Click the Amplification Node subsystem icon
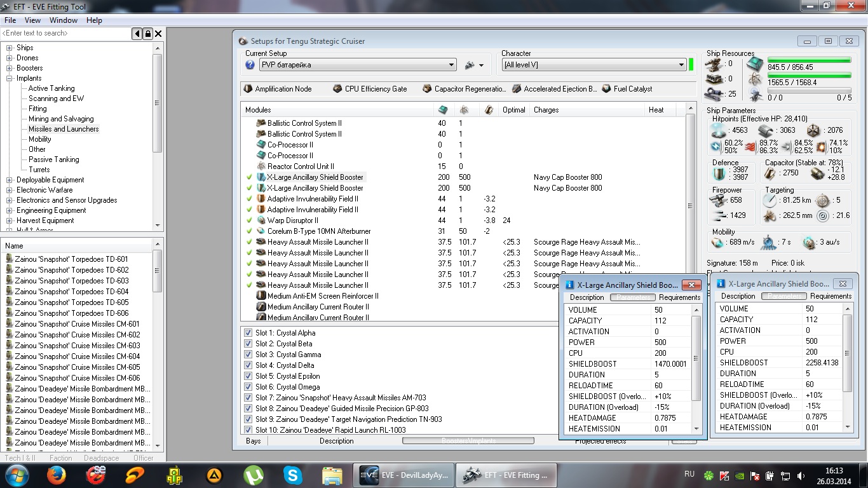Image resolution: width=868 pixels, height=488 pixels. click(248, 89)
